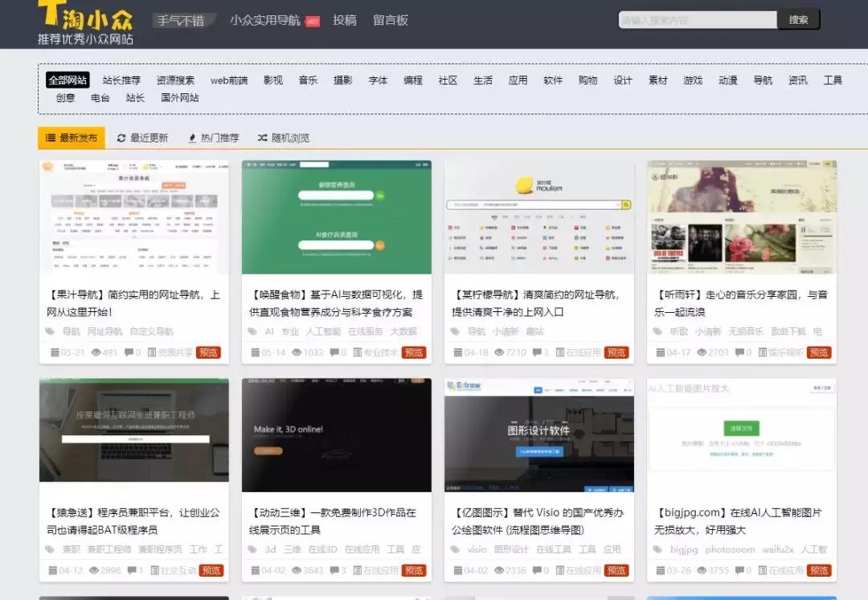This screenshot has width=868, height=600.
Task: Click the flame icon beside 热门推荐
Action: (x=192, y=138)
